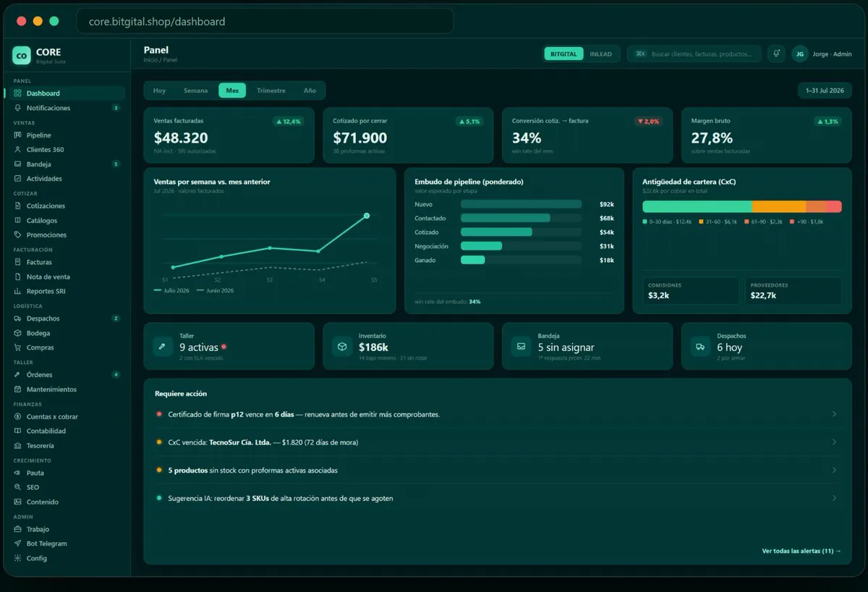
Task: Switch to the Semana tab
Action: coord(195,90)
